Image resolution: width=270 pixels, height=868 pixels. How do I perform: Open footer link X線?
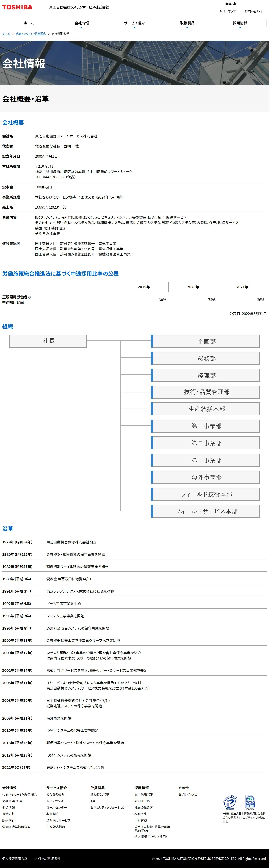point(93,801)
